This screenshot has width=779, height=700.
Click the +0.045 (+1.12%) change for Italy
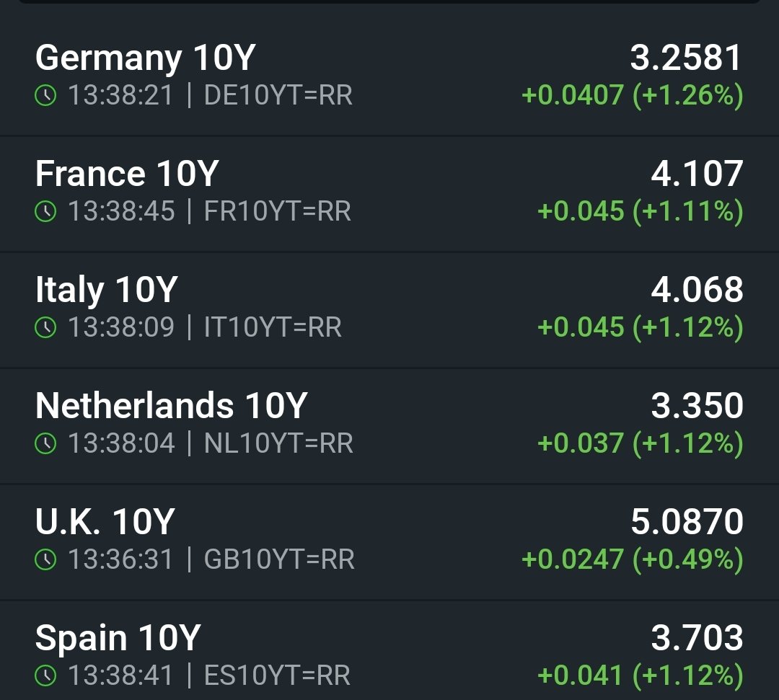(x=641, y=328)
